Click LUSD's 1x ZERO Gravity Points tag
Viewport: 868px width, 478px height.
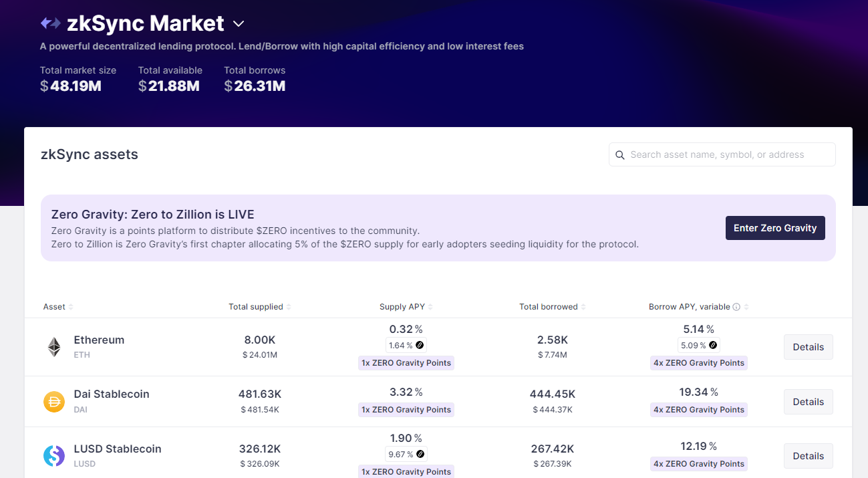point(406,471)
